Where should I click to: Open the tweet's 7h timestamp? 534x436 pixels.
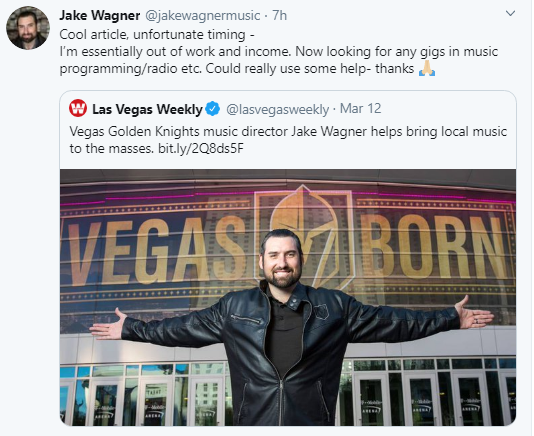click(x=279, y=16)
